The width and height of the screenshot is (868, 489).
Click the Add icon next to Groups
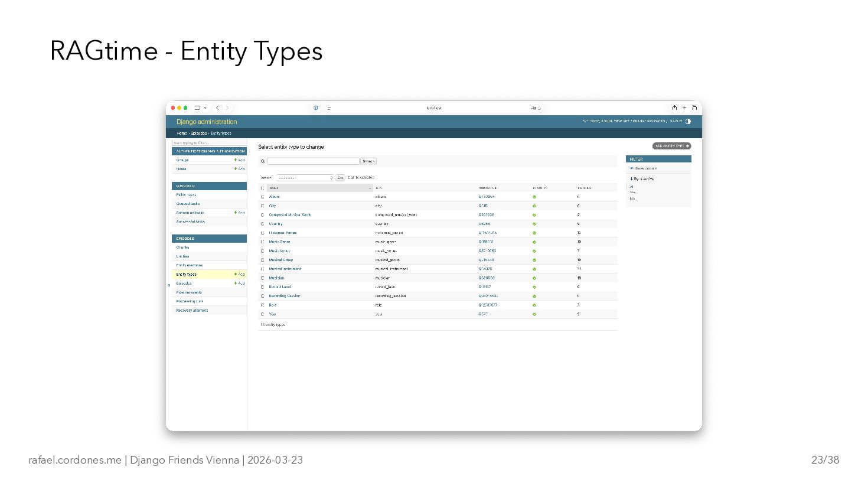click(239, 160)
